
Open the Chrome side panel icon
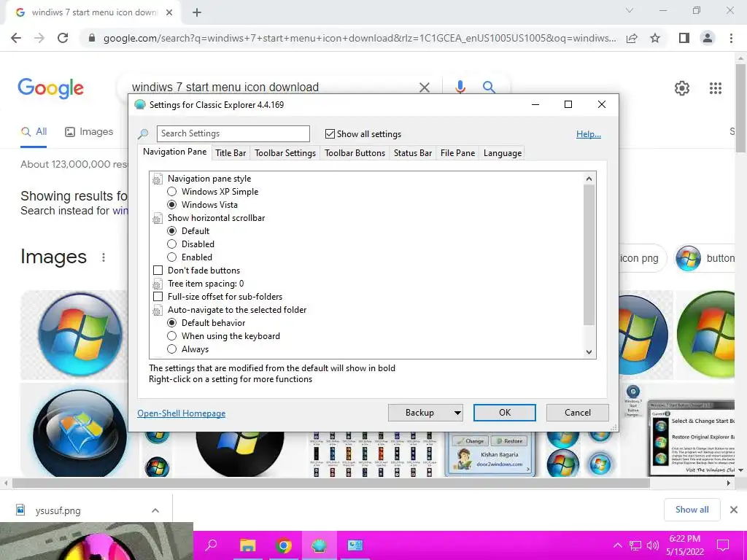(684, 38)
